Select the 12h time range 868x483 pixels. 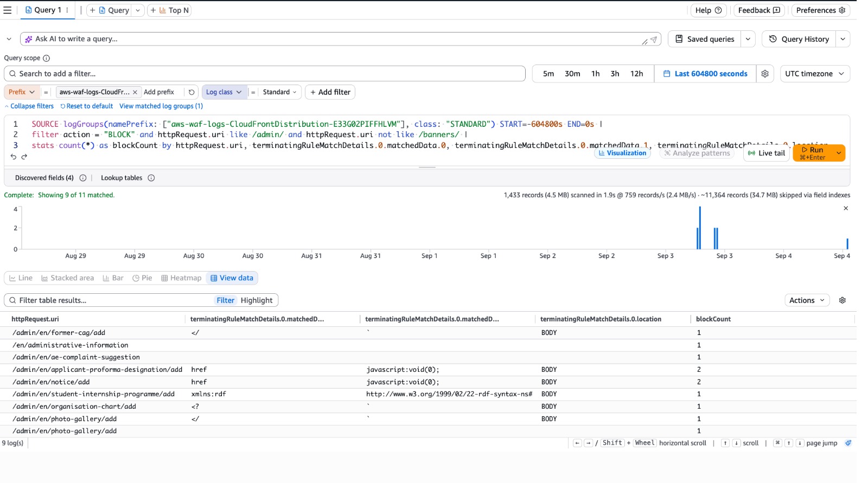pos(636,74)
